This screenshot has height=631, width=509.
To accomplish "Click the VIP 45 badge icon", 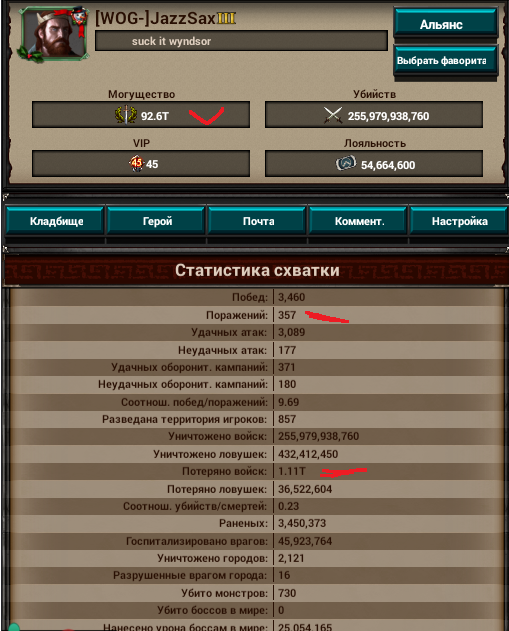I will [x=136, y=163].
